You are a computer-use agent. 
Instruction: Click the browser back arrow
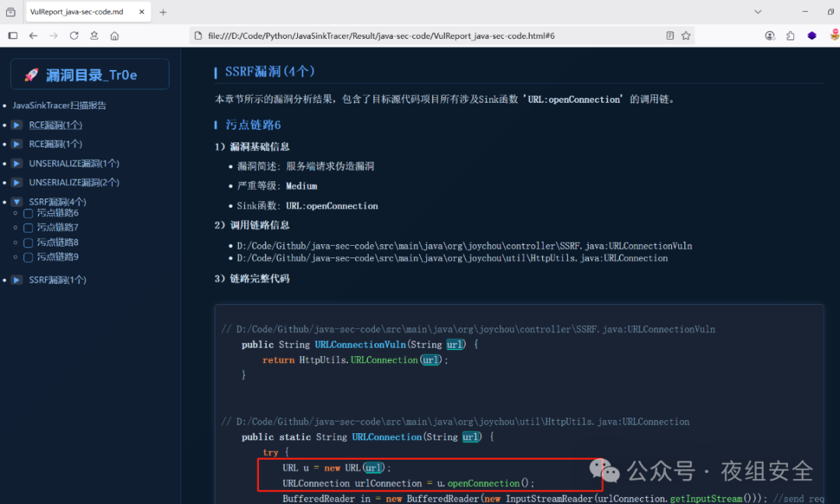pyautogui.click(x=33, y=36)
